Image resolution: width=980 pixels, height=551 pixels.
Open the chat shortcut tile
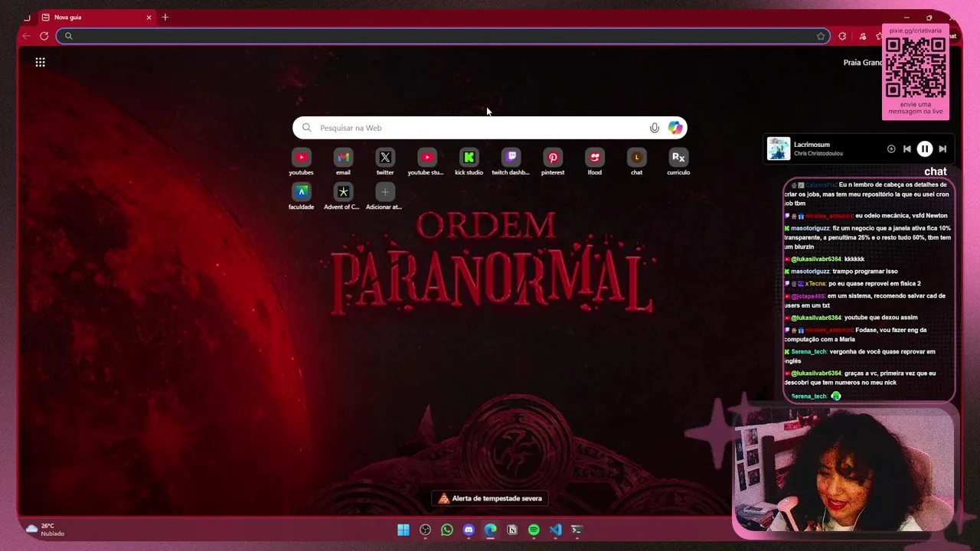tap(636, 161)
